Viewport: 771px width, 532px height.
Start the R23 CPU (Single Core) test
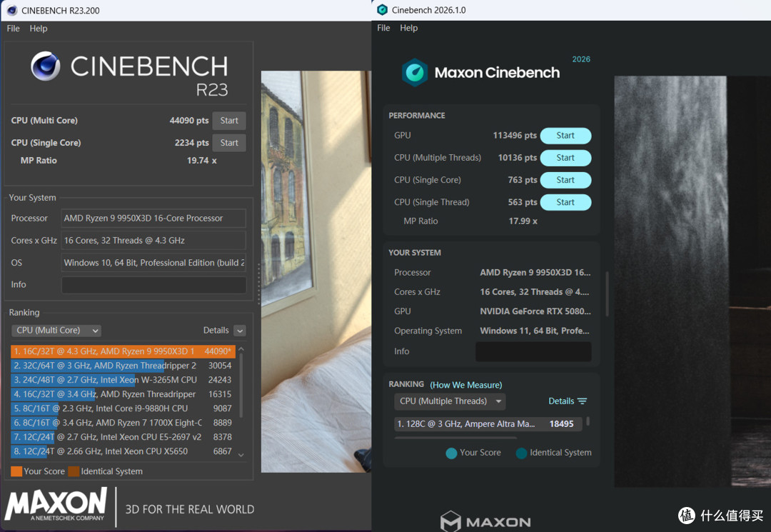click(x=229, y=143)
